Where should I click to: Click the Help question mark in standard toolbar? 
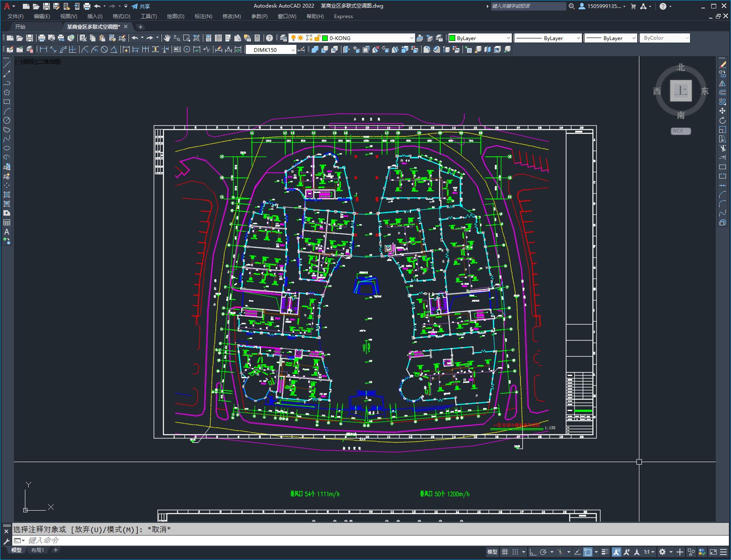pyautogui.click(x=269, y=38)
